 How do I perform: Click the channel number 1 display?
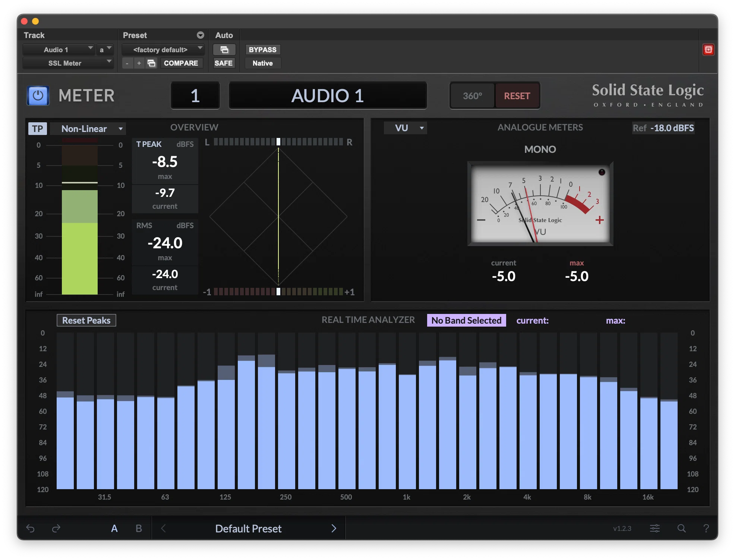tap(195, 96)
